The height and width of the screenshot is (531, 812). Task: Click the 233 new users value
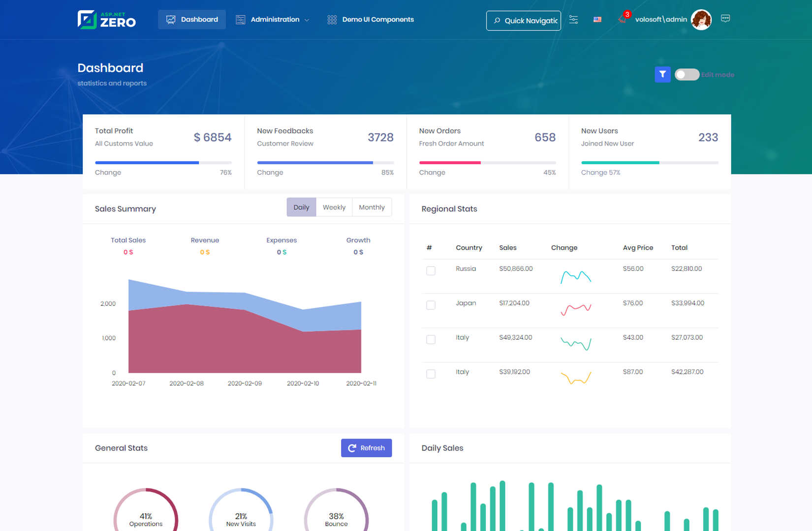click(x=708, y=137)
